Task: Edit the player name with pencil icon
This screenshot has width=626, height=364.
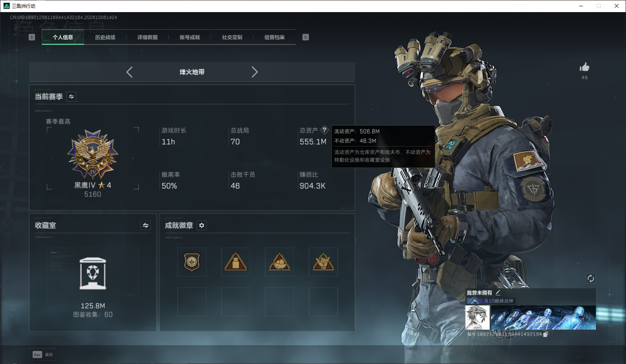Action: tap(498, 293)
